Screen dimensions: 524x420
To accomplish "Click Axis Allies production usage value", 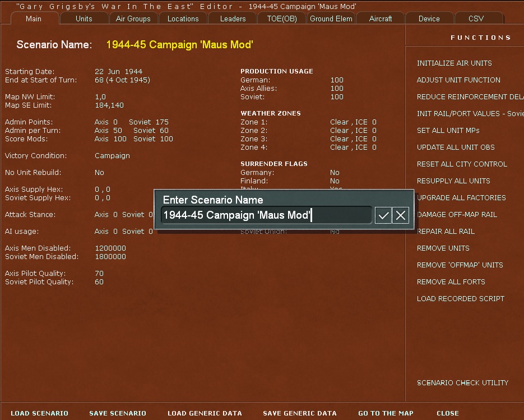I will (x=337, y=88).
